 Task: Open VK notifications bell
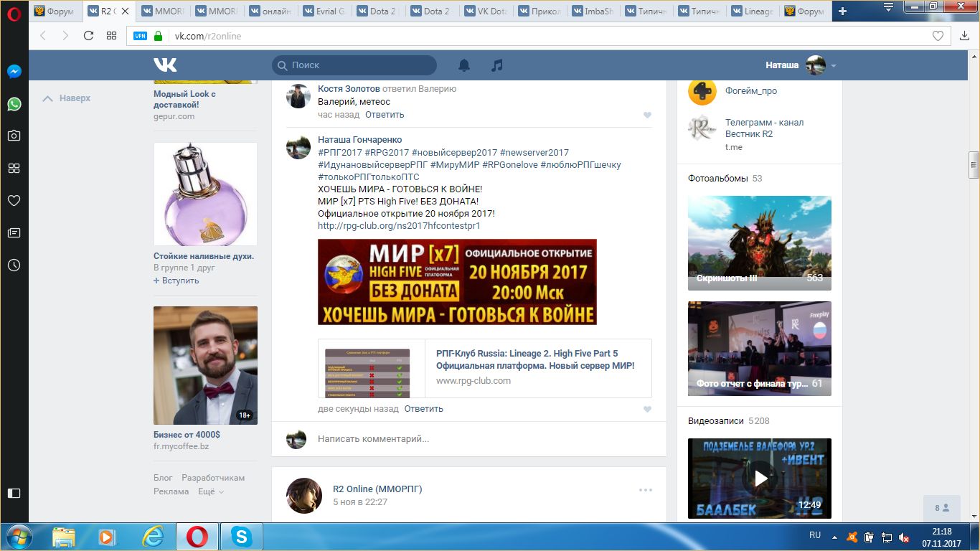coord(464,65)
